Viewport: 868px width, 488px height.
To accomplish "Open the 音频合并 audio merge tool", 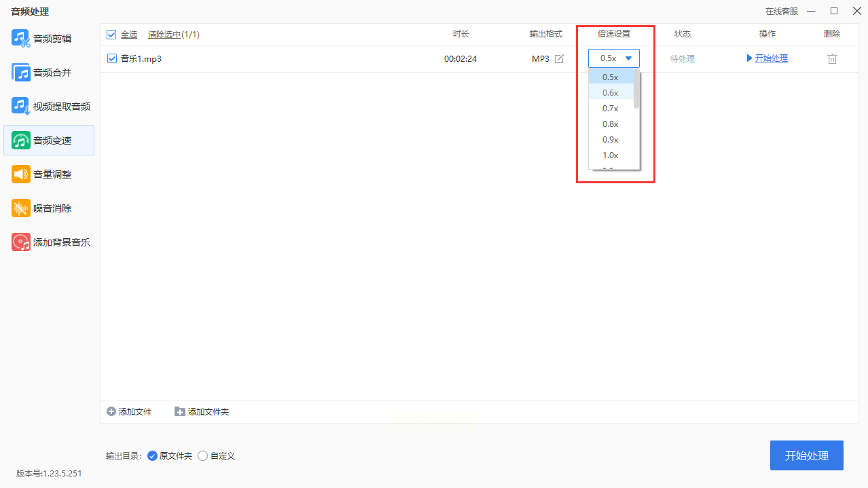I will tap(49, 73).
